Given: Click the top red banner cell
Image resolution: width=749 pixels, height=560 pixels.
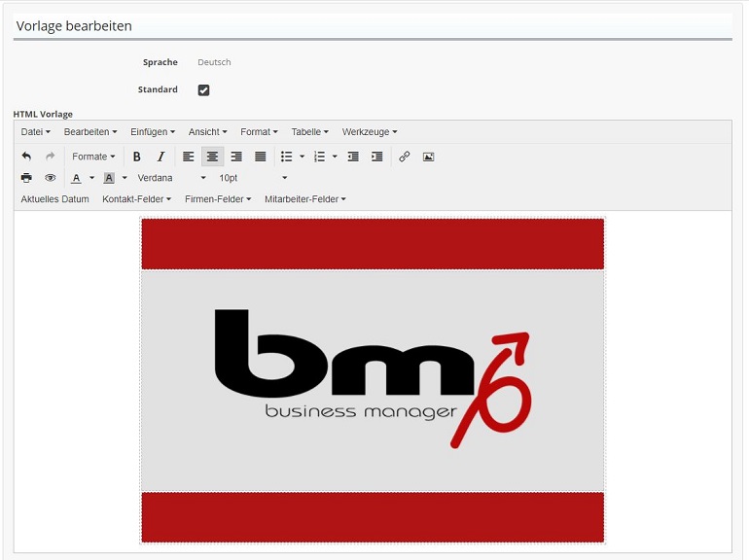Looking at the screenshot, I should 373,244.
